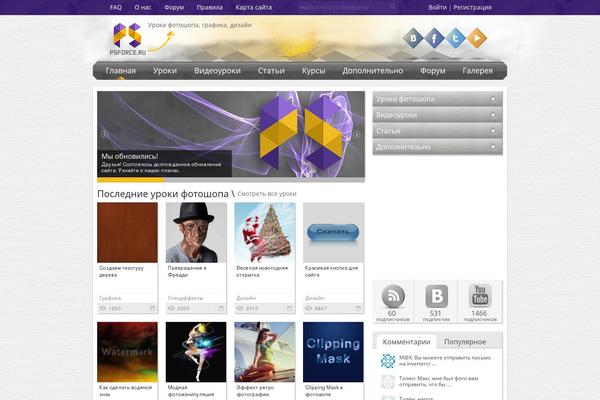Go to next slide with right arrow
600x400 pixels.
coord(357,134)
